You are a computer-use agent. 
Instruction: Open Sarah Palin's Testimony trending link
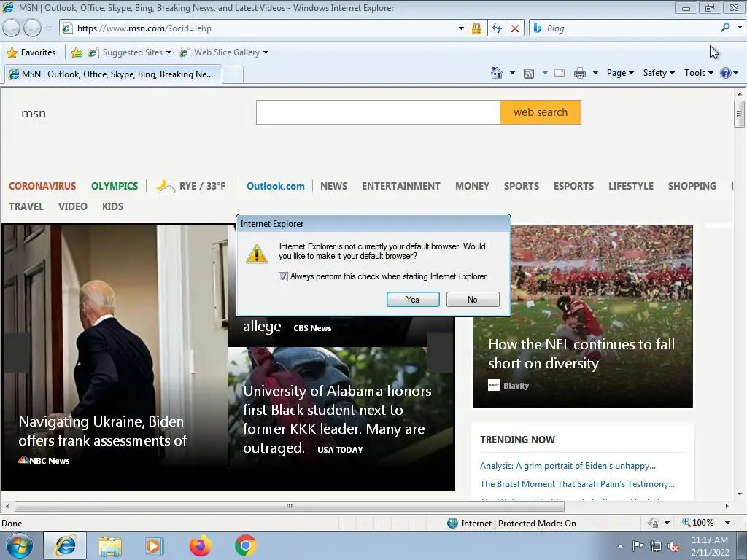click(x=578, y=484)
